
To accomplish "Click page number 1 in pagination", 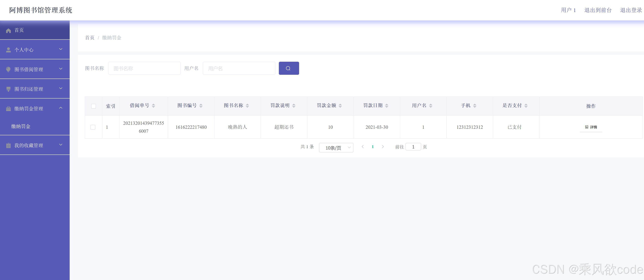I will point(373,147).
